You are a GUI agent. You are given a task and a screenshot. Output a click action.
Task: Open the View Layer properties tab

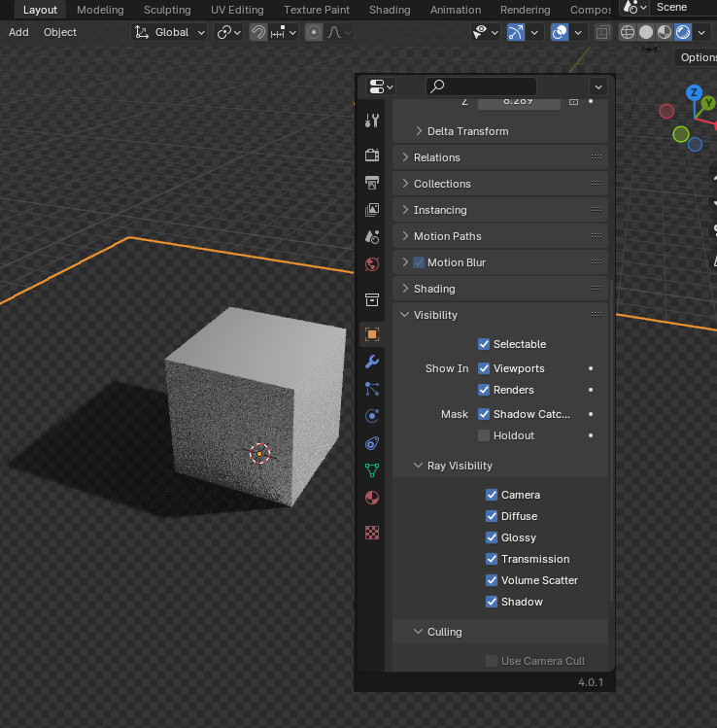pos(372,210)
